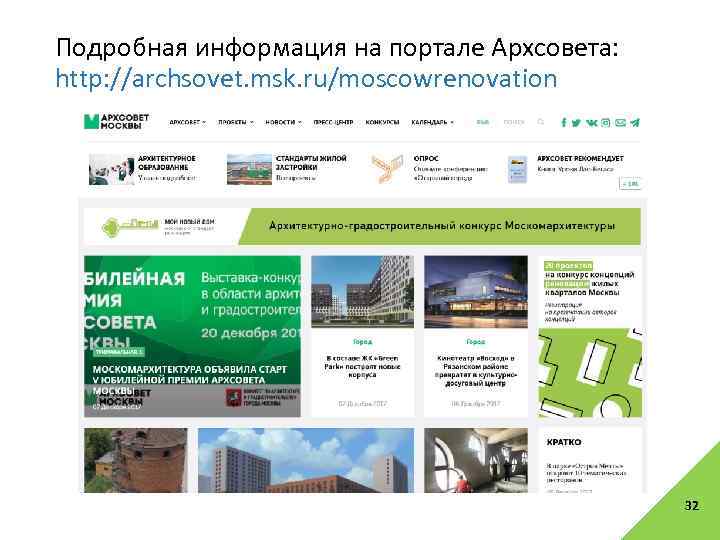720x540 pixels.
Task: Open the Instagram social icon
Action: coord(606,123)
